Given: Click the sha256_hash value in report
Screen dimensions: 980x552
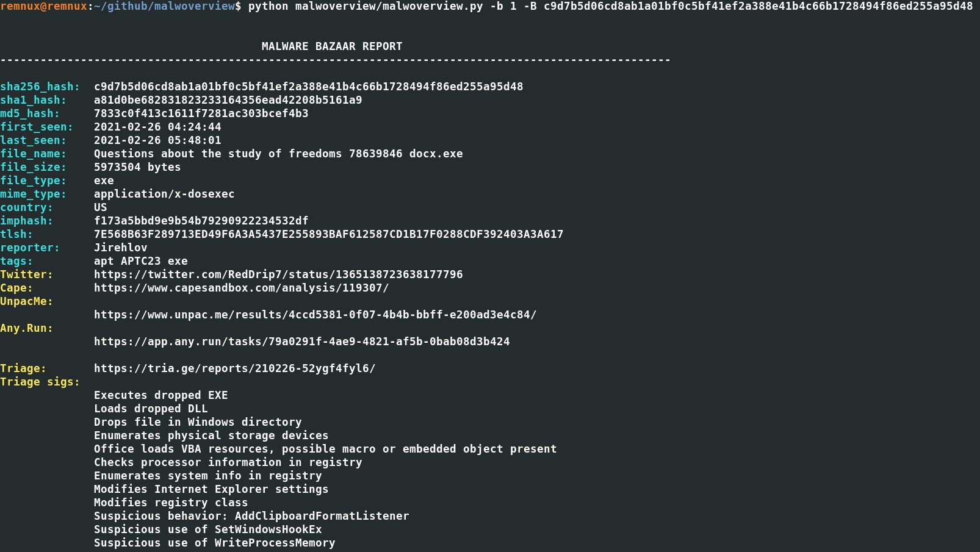Looking at the screenshot, I should [308, 87].
